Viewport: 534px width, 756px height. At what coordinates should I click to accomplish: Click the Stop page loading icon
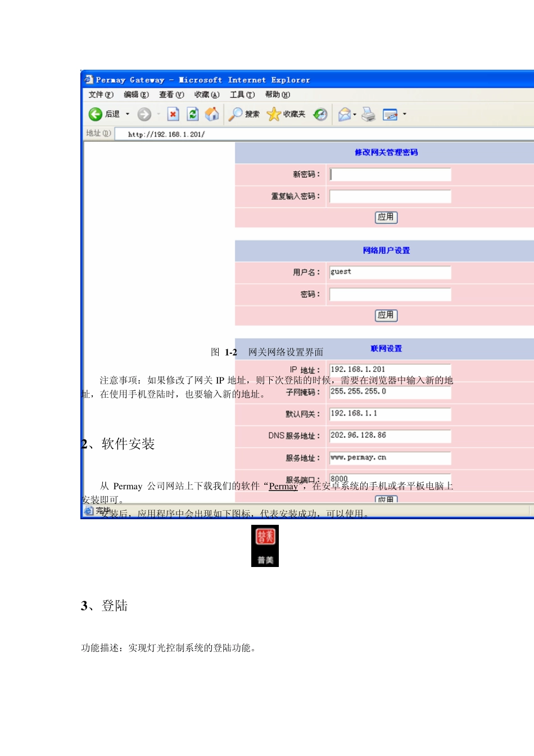[x=173, y=114]
